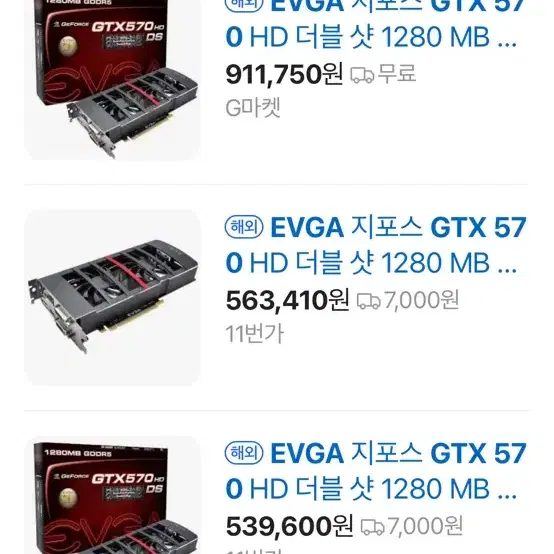Image resolution: width=554 pixels, height=554 pixels.
Task: Click the 911,750원 price
Action: (284, 75)
